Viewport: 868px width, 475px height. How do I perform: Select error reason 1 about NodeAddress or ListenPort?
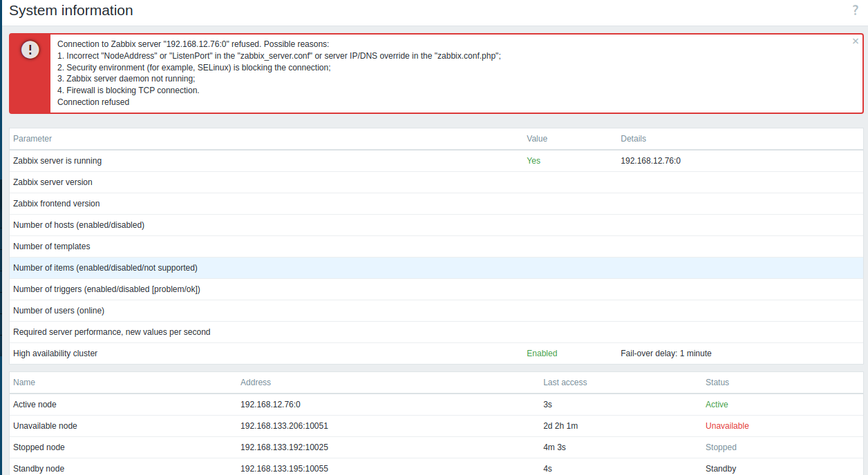pyautogui.click(x=279, y=56)
